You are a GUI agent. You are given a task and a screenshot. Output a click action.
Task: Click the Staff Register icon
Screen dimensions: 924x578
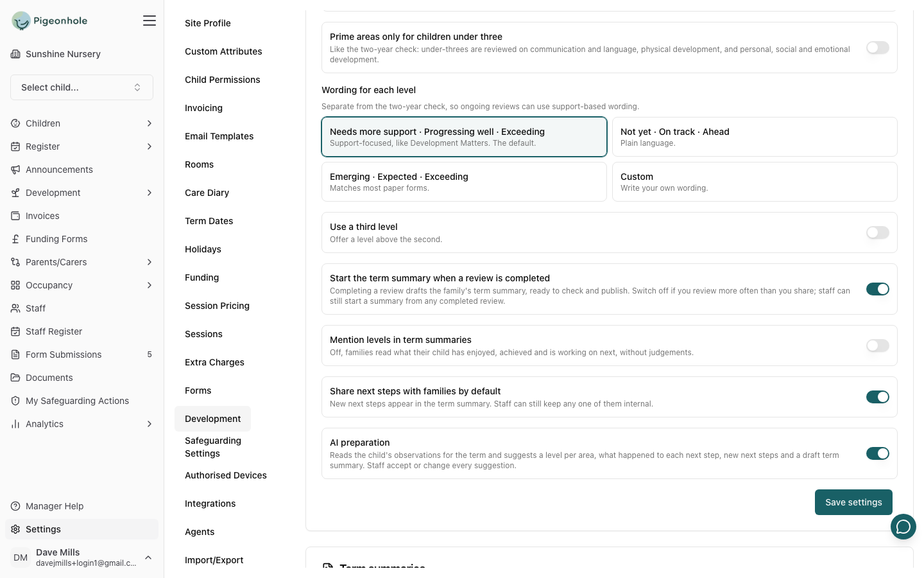tap(15, 331)
